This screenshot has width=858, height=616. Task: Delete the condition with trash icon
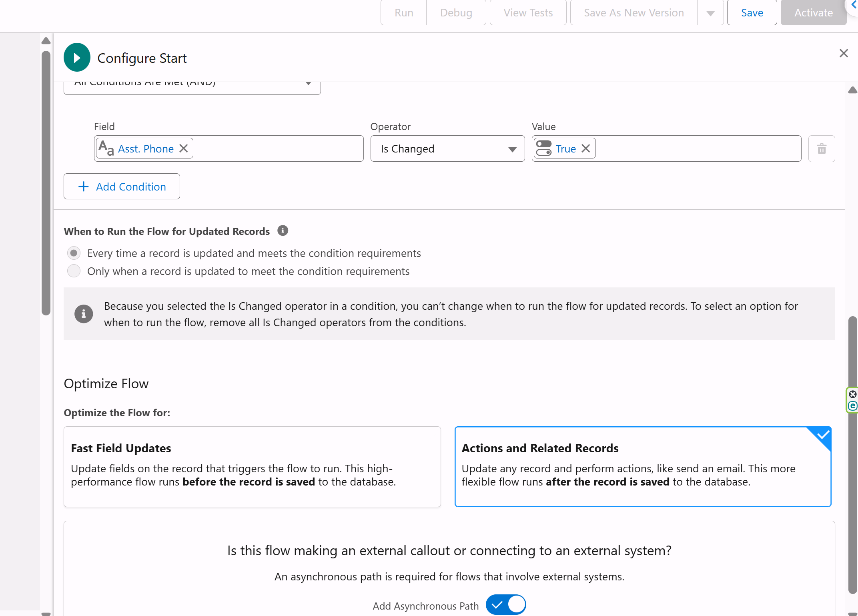821,148
